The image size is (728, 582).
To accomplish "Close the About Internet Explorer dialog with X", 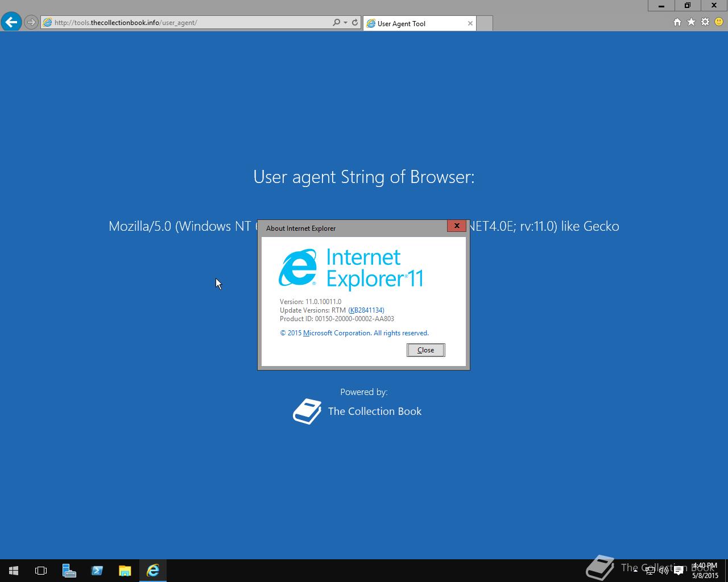I will coord(457,226).
